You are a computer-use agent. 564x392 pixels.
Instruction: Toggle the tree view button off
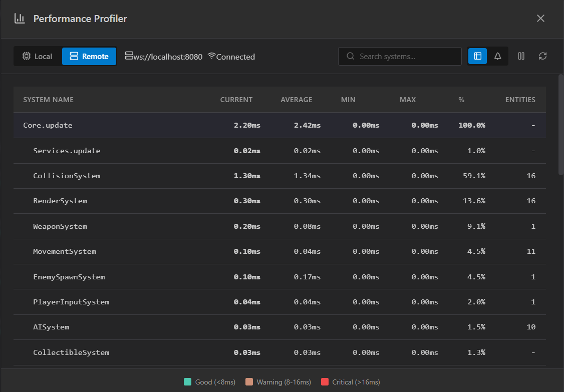[x=497, y=56]
